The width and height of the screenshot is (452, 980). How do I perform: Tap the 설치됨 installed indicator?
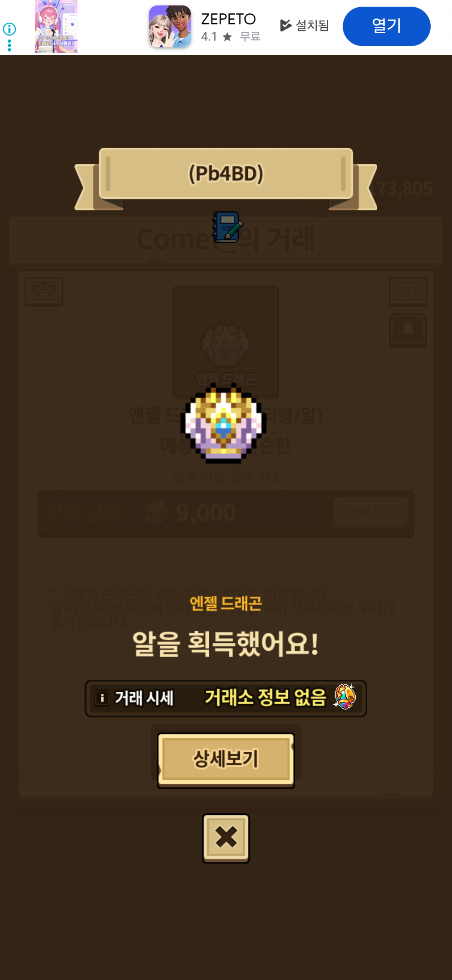click(x=304, y=25)
